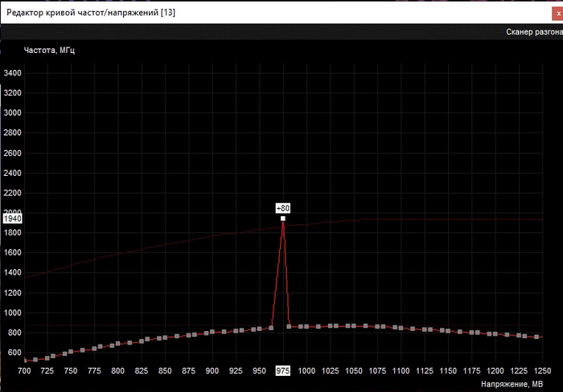563x392 pixels.
Task: Click the 700 tick label on voltage axis
Action: coord(24,370)
